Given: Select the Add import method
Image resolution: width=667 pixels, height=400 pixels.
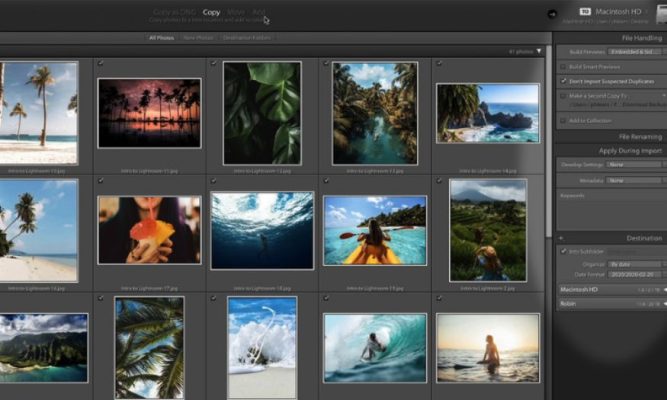Looking at the screenshot, I should 258,13.
